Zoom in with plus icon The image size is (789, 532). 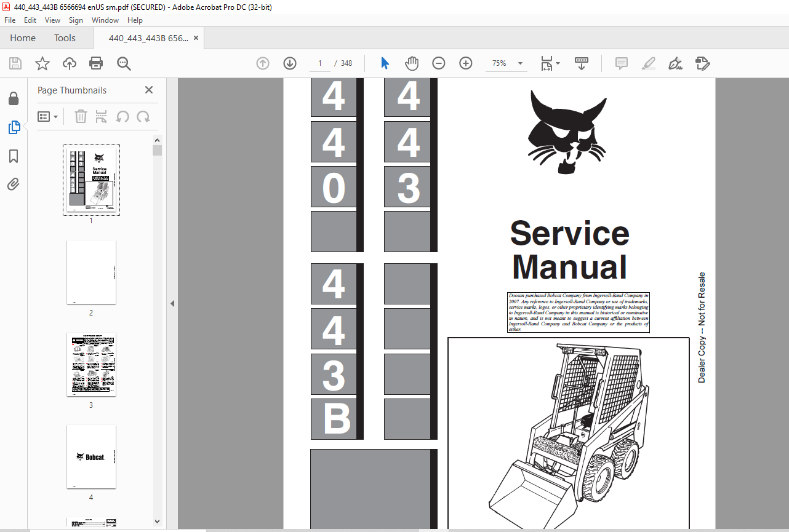click(465, 63)
